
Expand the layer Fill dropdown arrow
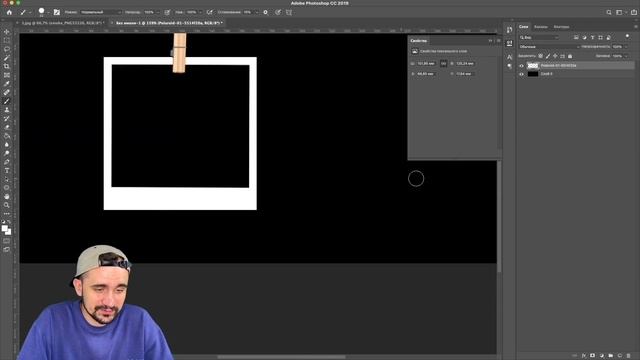pyautogui.click(x=626, y=56)
